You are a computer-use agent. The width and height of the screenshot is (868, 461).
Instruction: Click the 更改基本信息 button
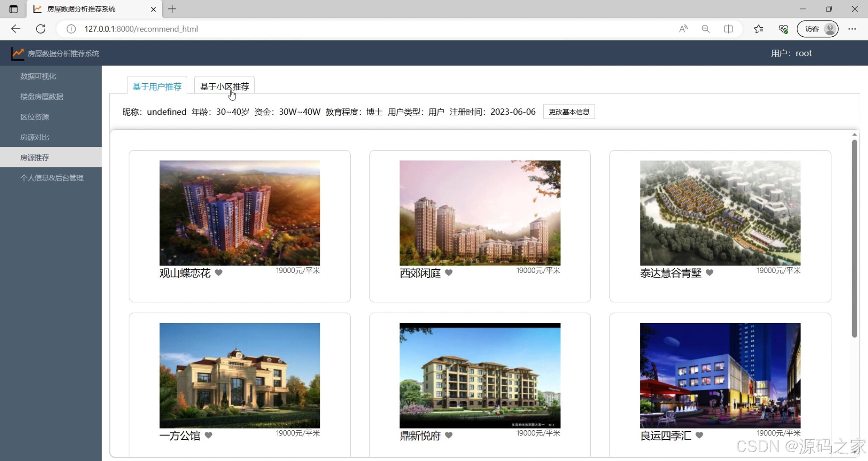[x=569, y=112]
